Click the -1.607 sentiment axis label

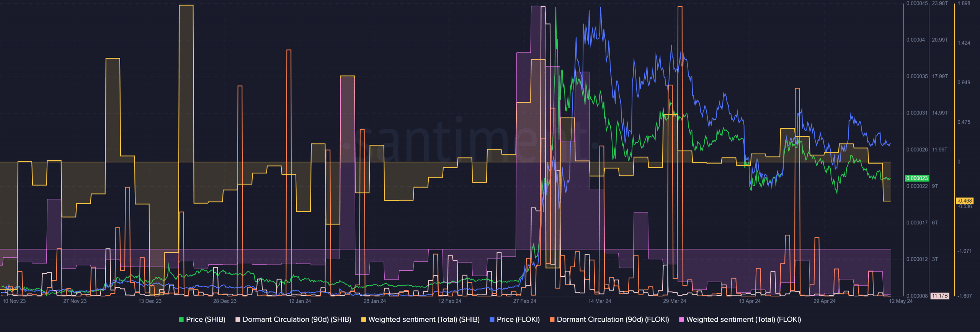[965, 296]
